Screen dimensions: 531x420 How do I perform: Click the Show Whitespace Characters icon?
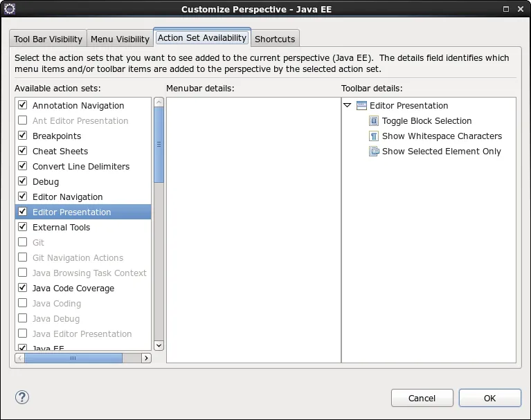[374, 136]
